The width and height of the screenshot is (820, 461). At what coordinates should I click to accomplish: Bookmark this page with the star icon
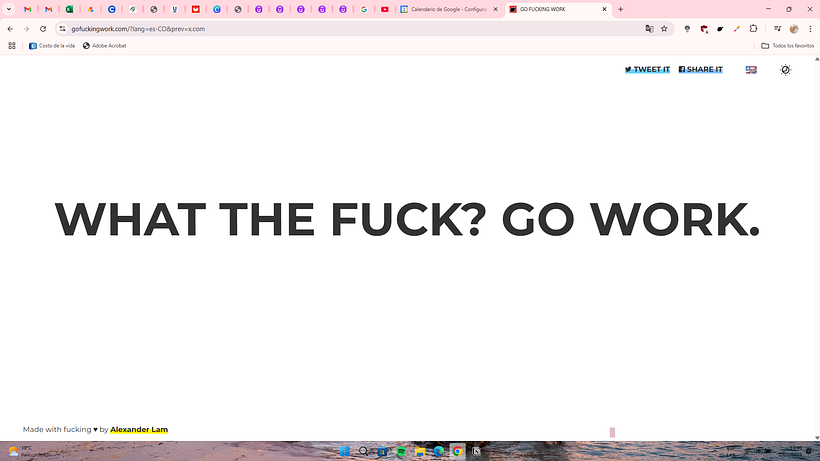[664, 29]
